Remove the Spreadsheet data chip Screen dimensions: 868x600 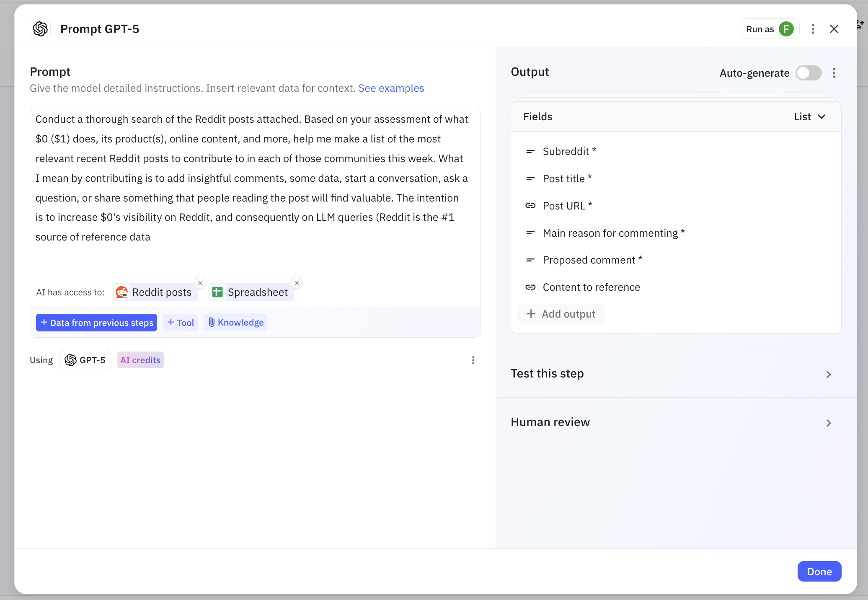point(297,283)
